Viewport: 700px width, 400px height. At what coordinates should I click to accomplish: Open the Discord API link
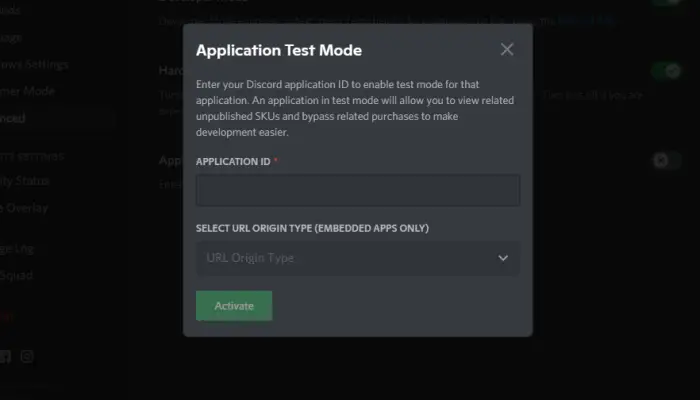point(586,21)
